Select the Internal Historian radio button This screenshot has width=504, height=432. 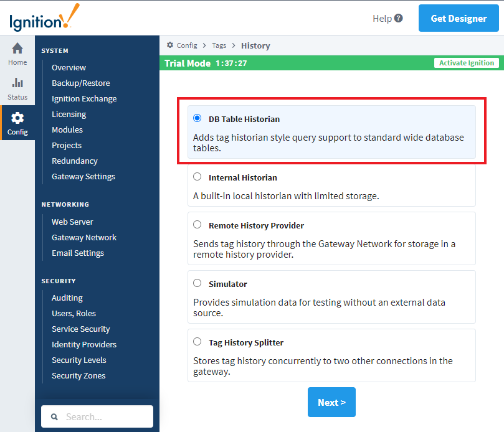point(197,177)
